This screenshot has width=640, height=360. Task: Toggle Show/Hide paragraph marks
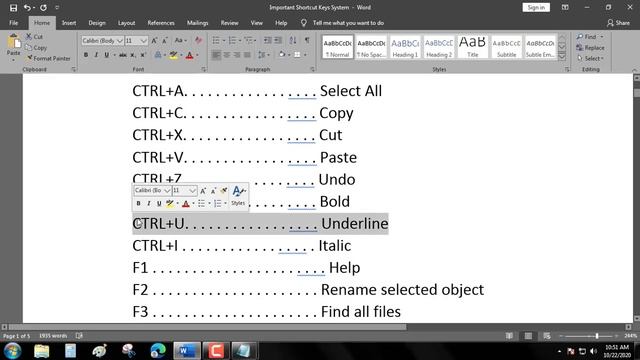click(x=307, y=40)
